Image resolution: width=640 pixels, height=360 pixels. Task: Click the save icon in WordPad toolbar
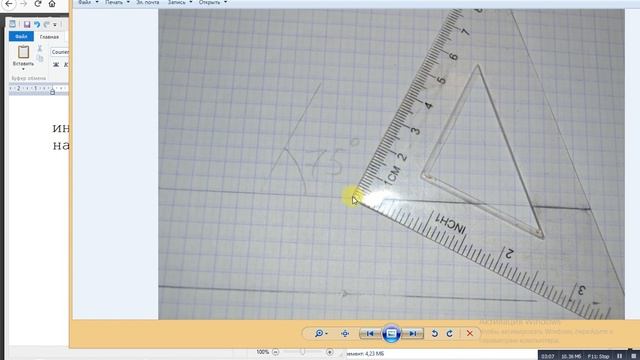click(27, 24)
